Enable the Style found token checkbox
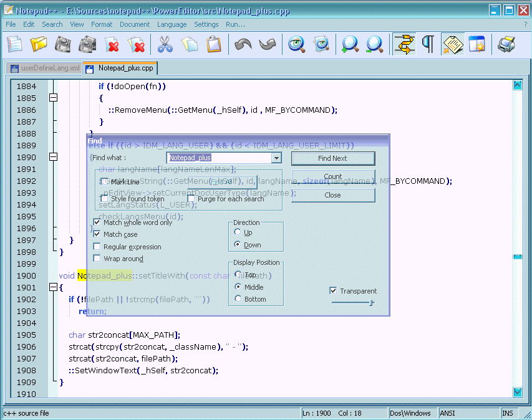532x420 pixels. point(105,198)
